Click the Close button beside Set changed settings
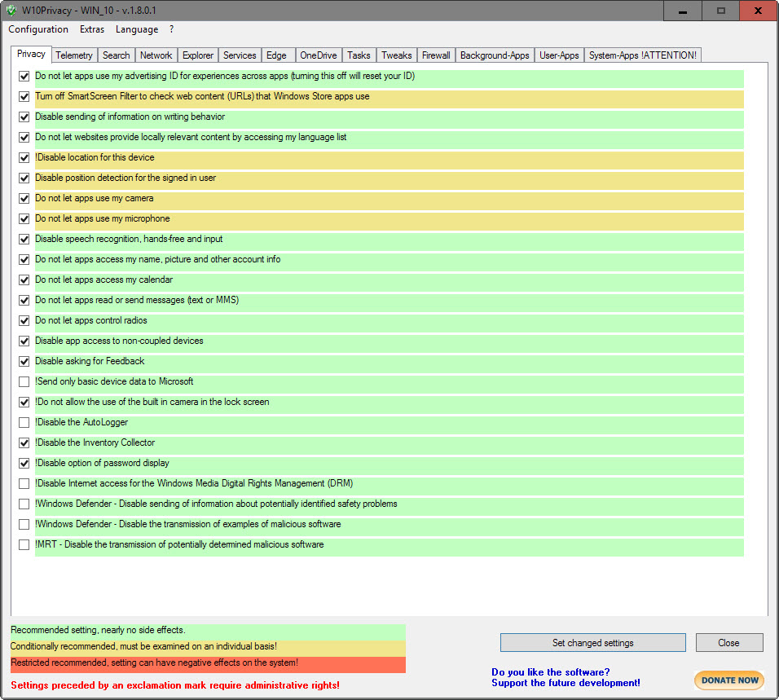The height and width of the screenshot is (700, 779). (728, 642)
